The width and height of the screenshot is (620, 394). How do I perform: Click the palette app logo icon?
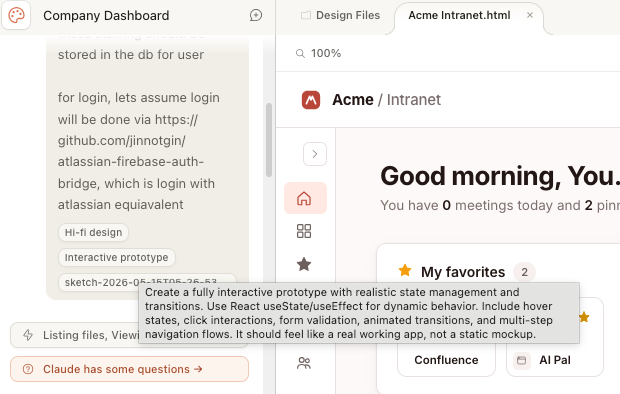pos(16,15)
